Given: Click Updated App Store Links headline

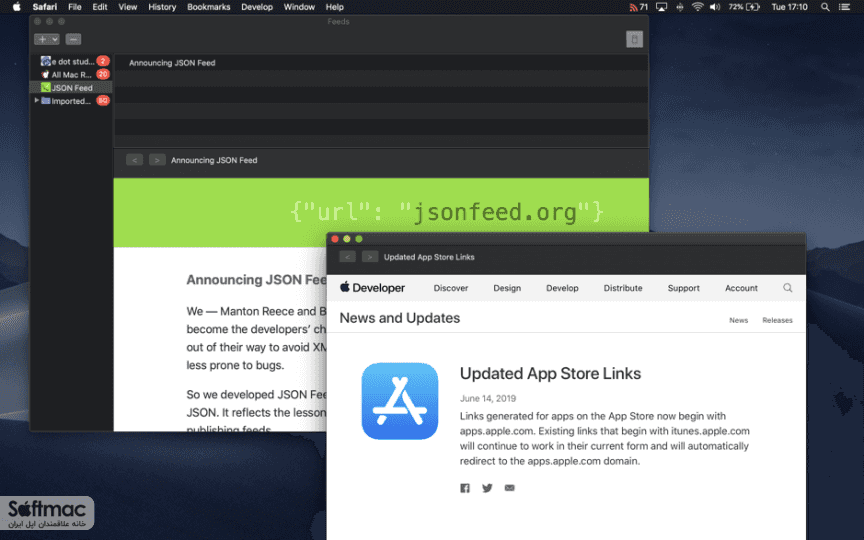Looking at the screenshot, I should pos(550,374).
